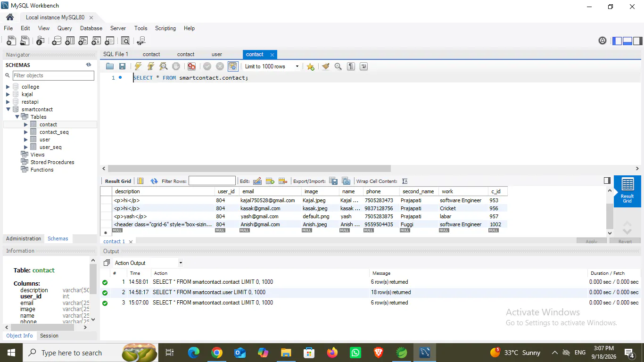
Task: Toggle invisible characters pilcrow icon
Action: 351,66
